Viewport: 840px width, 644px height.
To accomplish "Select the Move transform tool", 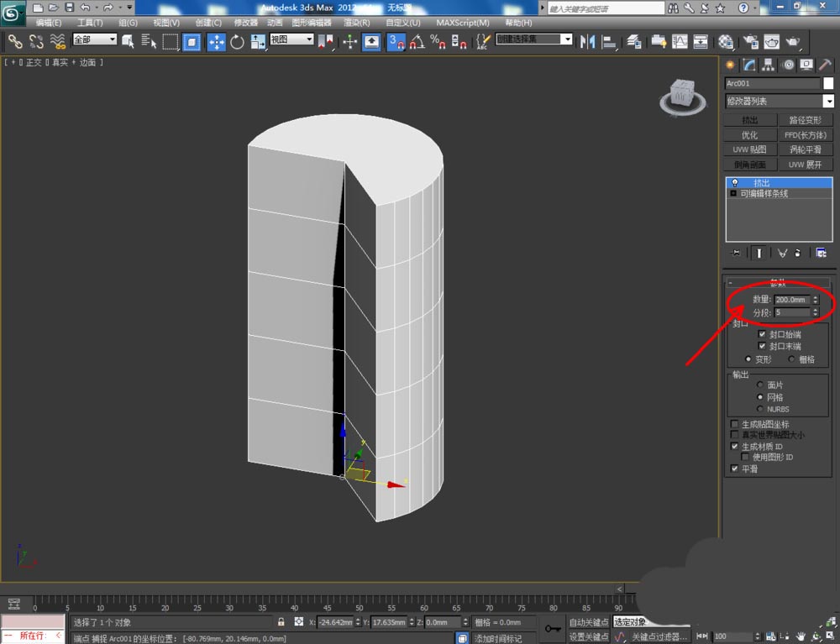I will click(x=216, y=41).
